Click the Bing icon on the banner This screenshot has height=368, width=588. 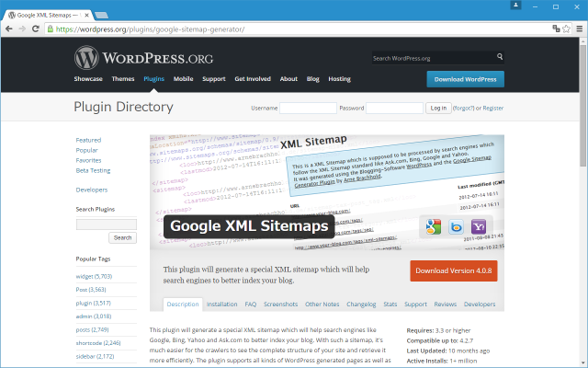click(x=456, y=227)
